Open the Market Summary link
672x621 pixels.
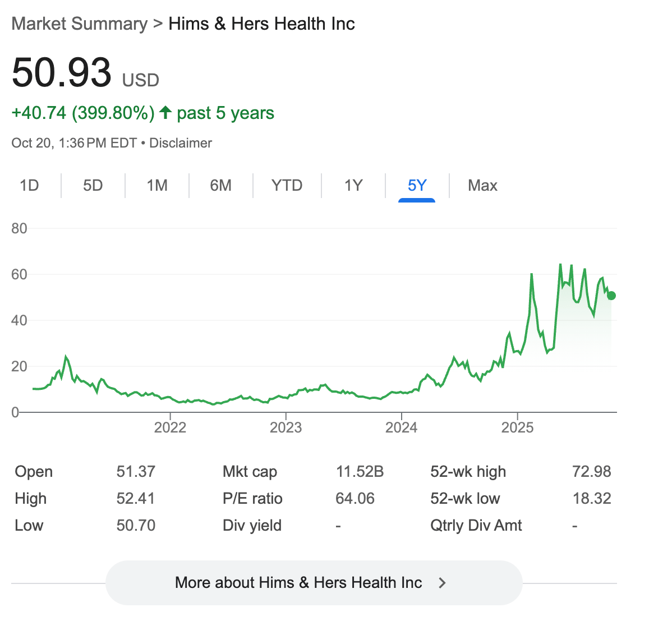pos(79,24)
